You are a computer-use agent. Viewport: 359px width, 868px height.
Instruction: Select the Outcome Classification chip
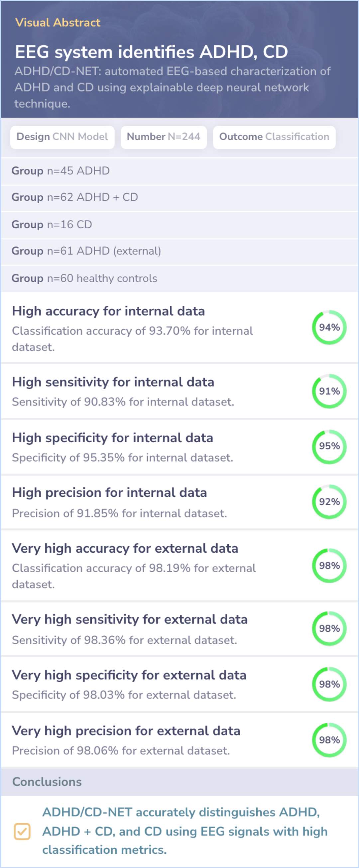(274, 137)
